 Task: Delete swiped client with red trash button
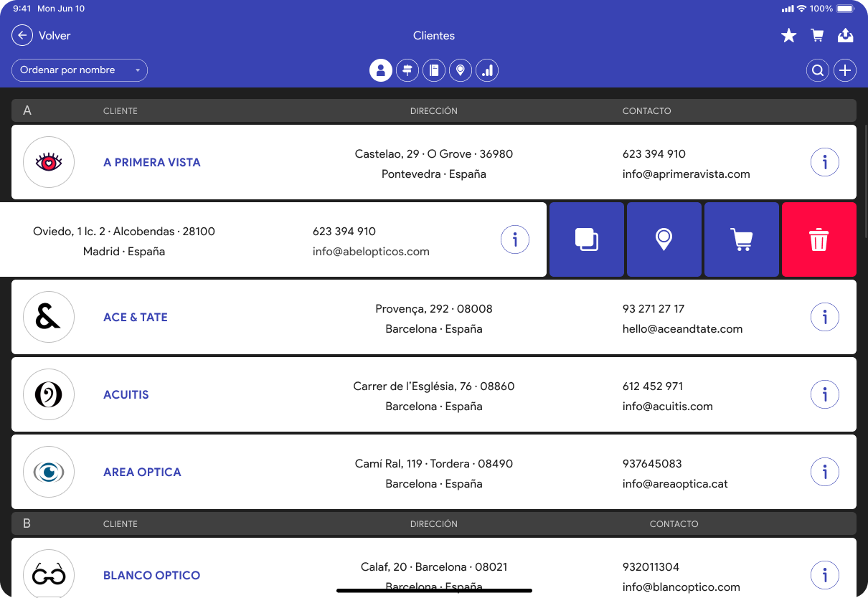(819, 239)
